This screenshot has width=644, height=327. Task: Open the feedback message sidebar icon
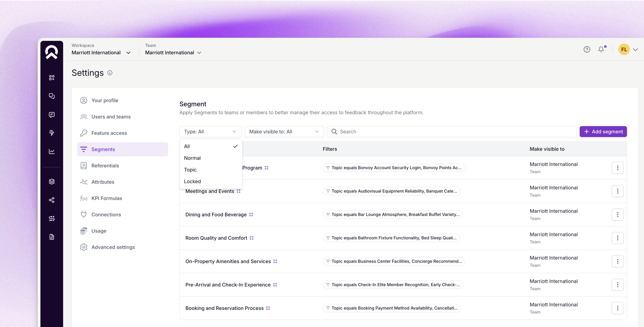click(x=51, y=115)
